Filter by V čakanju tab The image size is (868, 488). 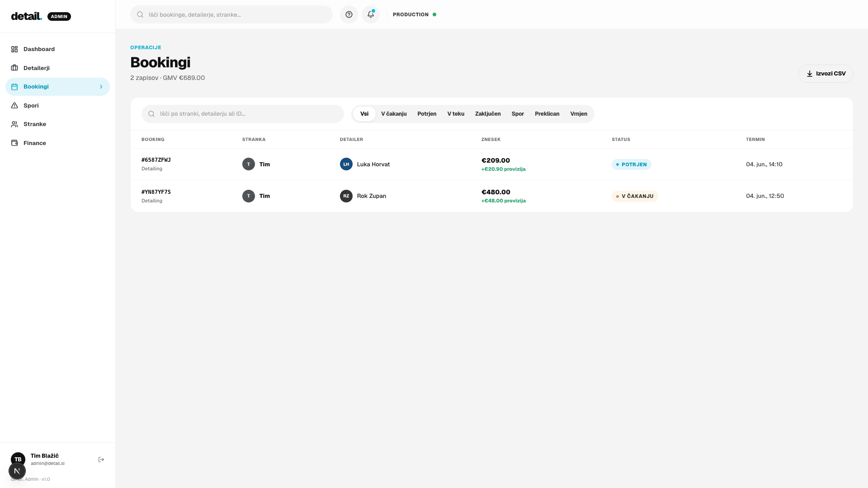point(394,114)
